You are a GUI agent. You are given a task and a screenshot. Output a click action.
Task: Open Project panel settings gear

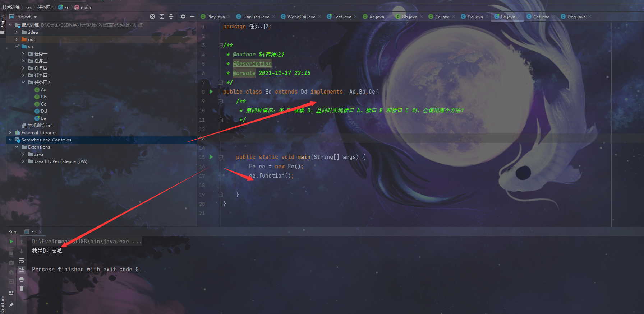click(x=183, y=17)
